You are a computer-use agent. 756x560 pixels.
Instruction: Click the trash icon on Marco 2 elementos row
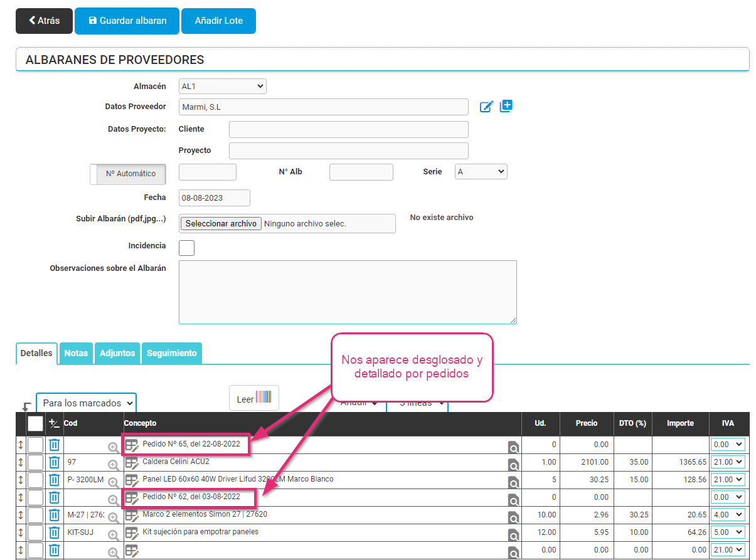55,515
